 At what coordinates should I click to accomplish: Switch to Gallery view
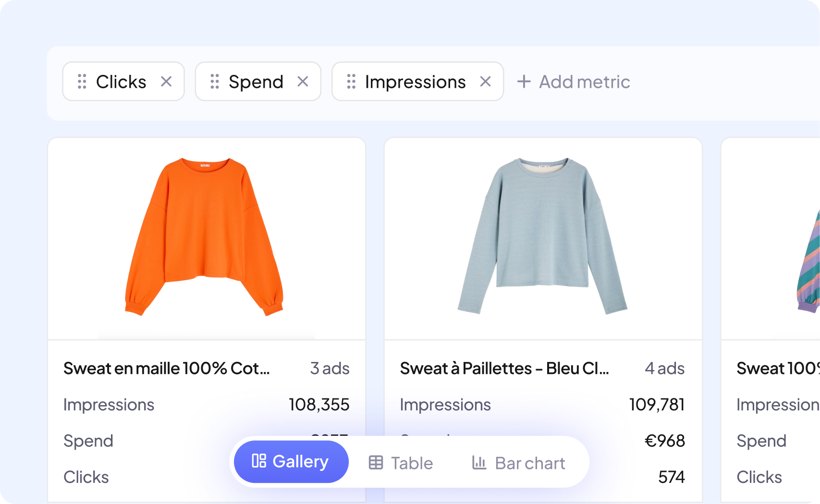point(291,462)
